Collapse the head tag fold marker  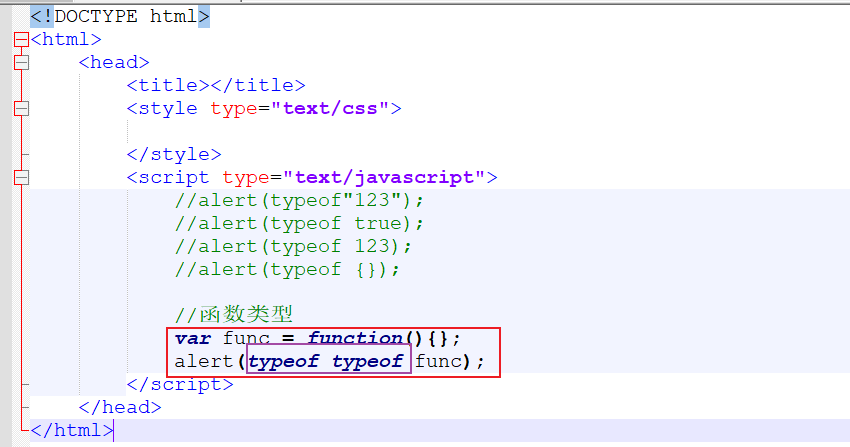[x=21, y=62]
